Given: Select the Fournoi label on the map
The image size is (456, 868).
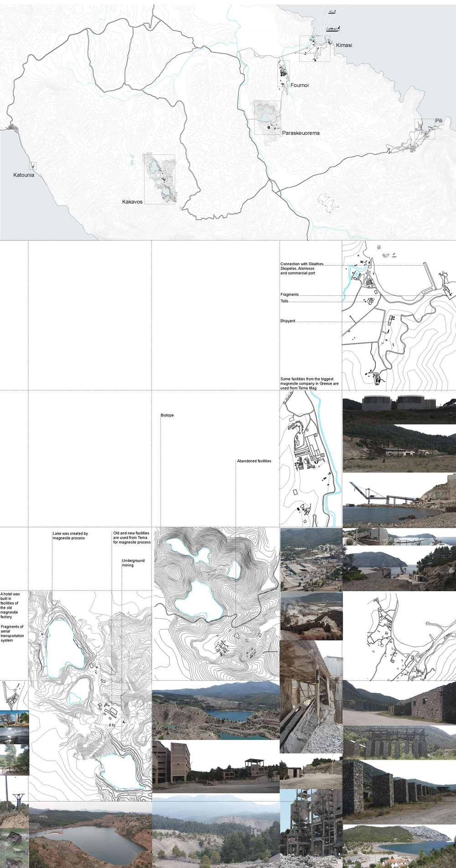Looking at the screenshot, I should (x=300, y=85).
